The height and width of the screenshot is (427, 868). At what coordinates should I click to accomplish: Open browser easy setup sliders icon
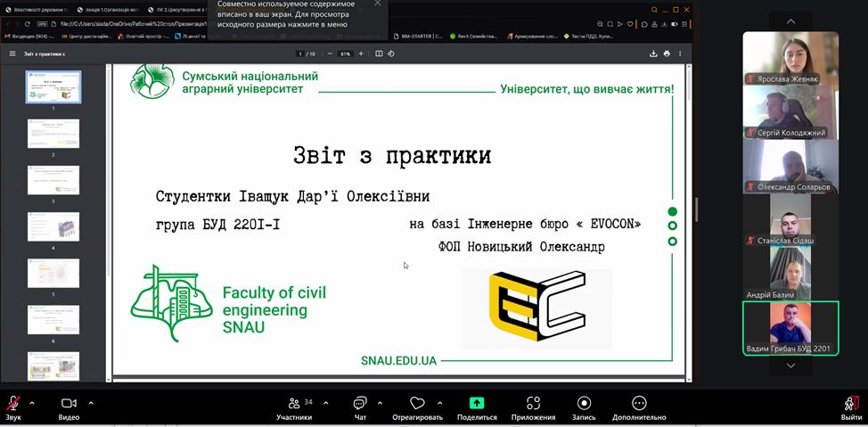pos(684,24)
